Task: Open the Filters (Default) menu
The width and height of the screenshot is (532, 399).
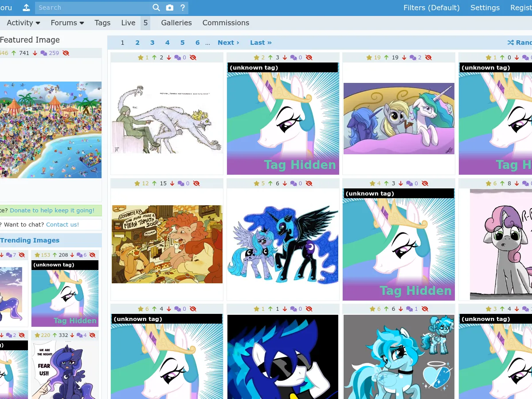Action: point(431,8)
